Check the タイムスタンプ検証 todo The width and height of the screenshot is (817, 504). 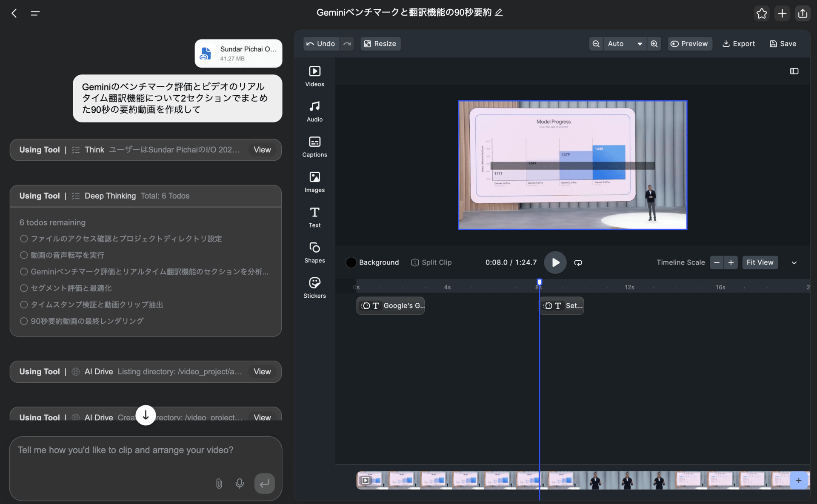pos(24,305)
